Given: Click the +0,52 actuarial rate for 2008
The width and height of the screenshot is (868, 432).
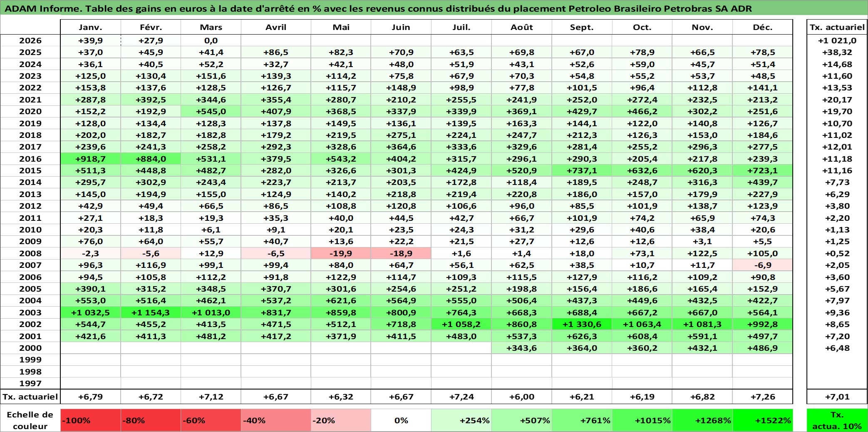Looking at the screenshot, I should point(837,253).
